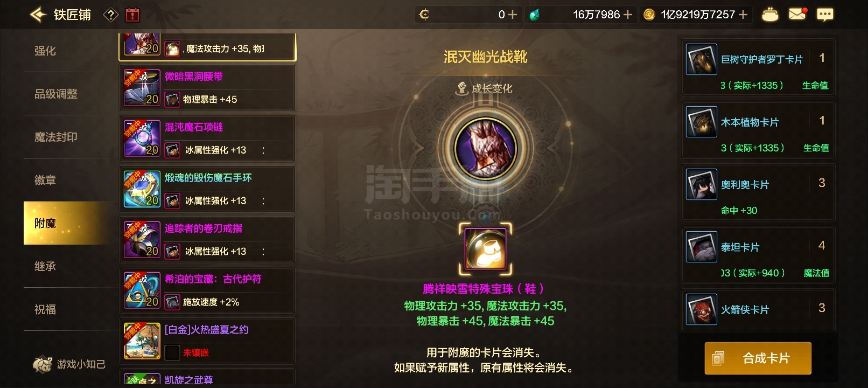Select the 微暗黑洞腰带 equipment item
This screenshot has width=868, height=388.
click(x=207, y=88)
